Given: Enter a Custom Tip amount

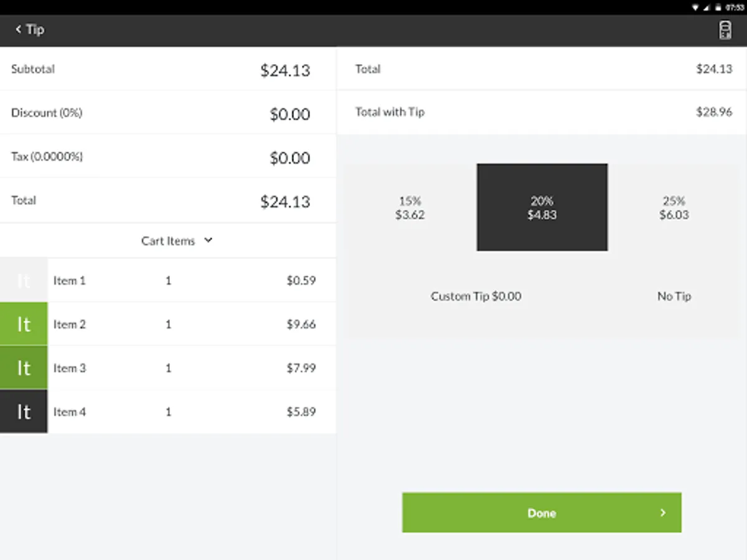Looking at the screenshot, I should pyautogui.click(x=476, y=296).
